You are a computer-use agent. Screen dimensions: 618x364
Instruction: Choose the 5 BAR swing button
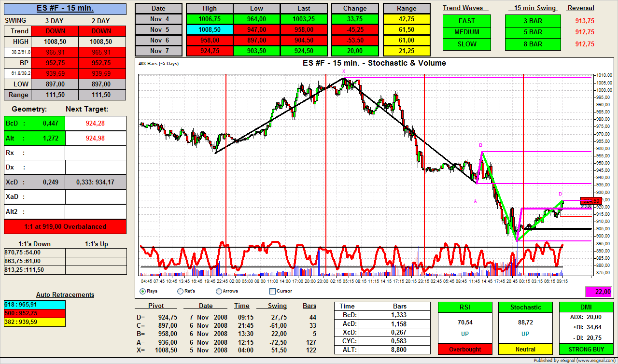(x=533, y=32)
